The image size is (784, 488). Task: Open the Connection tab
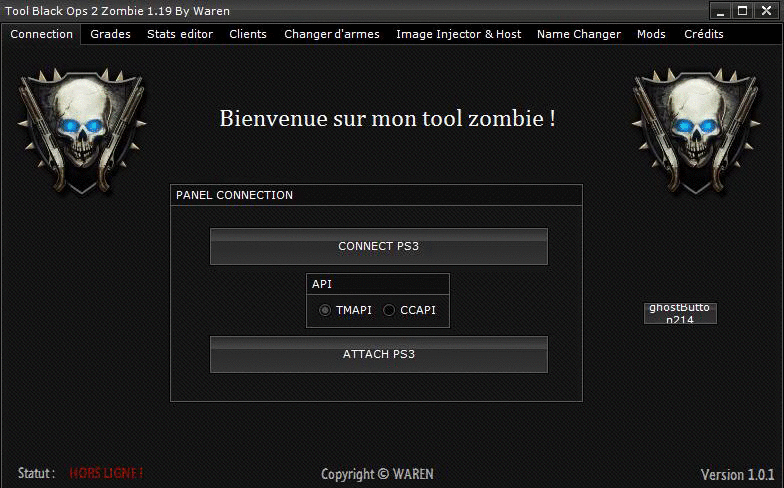point(42,34)
